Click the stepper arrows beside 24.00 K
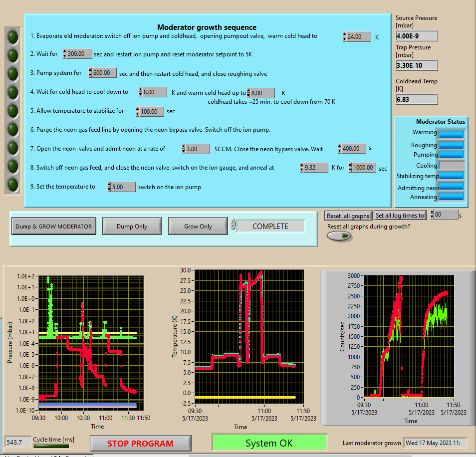The height and width of the screenshot is (457, 476). (x=345, y=37)
